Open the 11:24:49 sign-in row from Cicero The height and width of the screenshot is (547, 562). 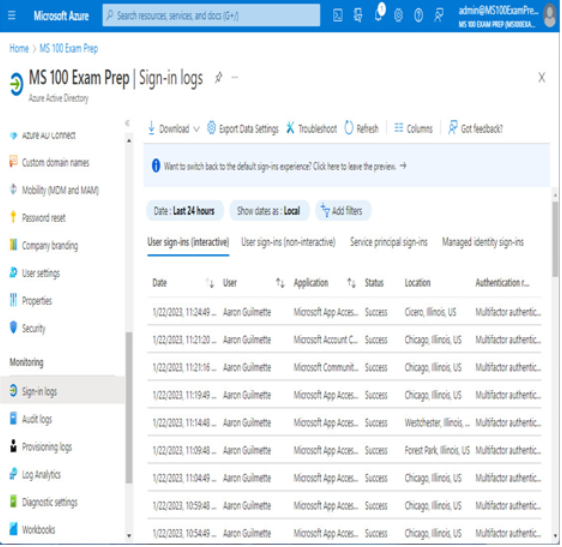click(x=344, y=313)
